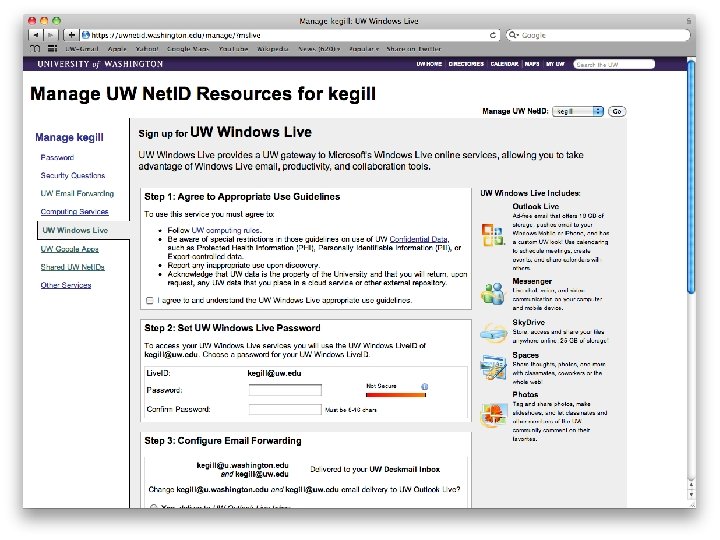
Task: Click the Photos icon
Action: point(493,415)
